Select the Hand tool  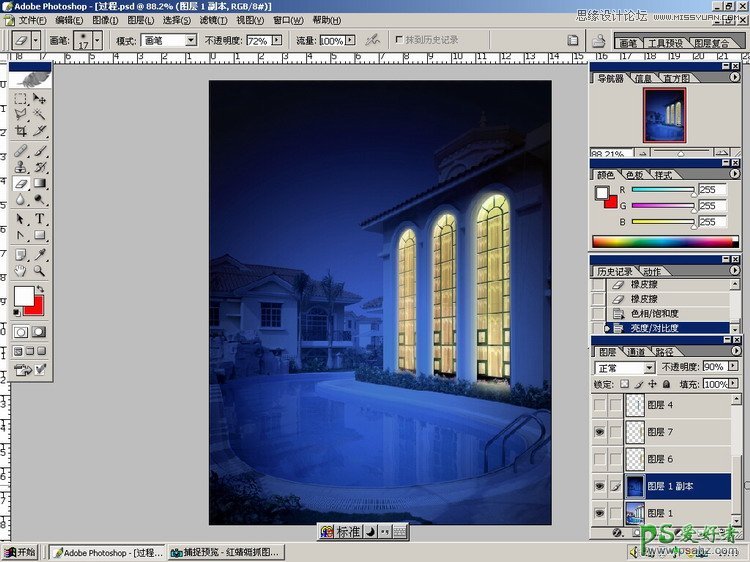[20, 270]
